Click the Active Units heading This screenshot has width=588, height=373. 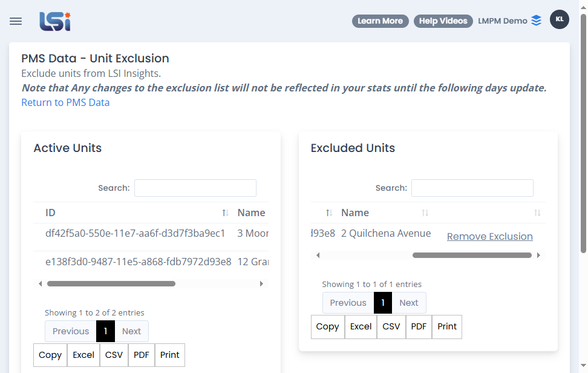point(68,148)
